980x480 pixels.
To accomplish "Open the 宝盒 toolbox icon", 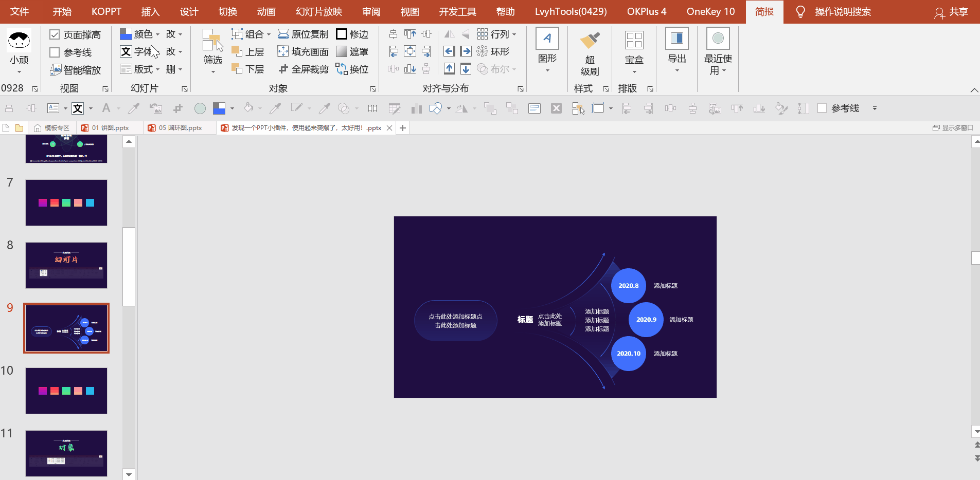I will 634,41.
